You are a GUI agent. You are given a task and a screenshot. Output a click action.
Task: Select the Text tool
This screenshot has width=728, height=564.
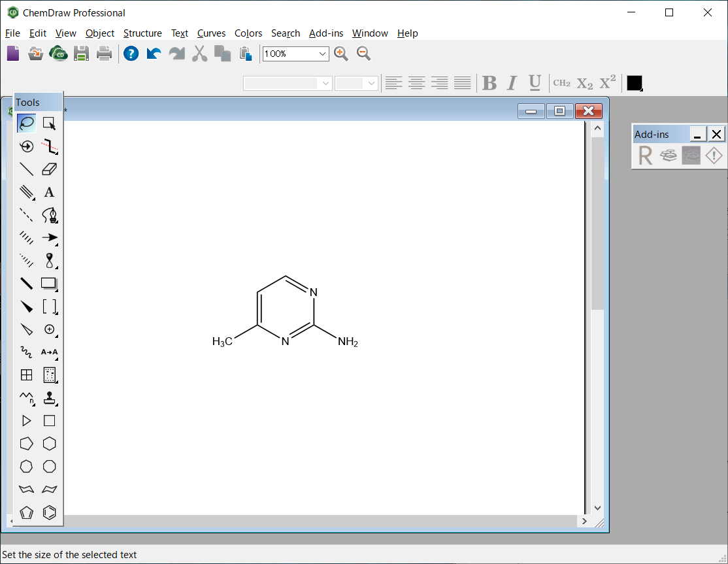(x=49, y=191)
